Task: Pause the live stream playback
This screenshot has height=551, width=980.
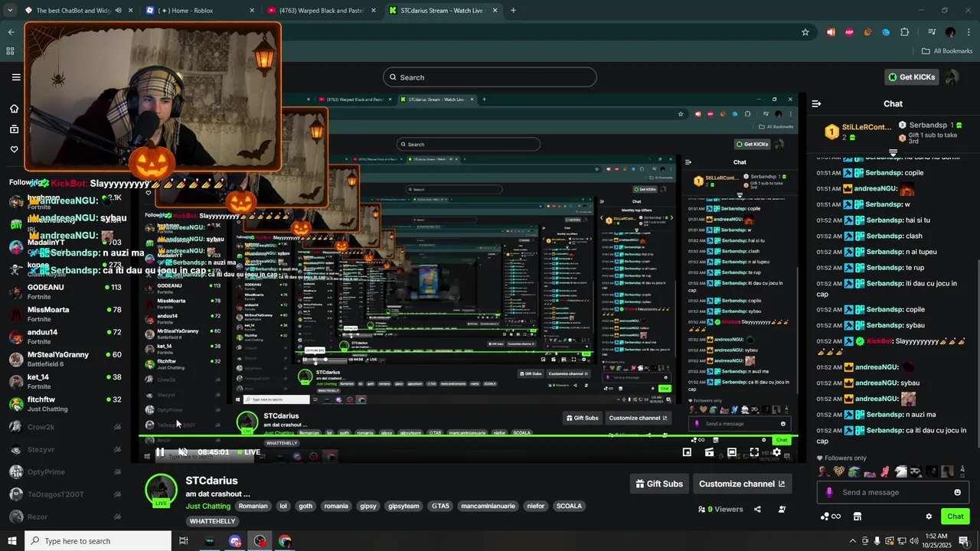Action: [x=160, y=452]
